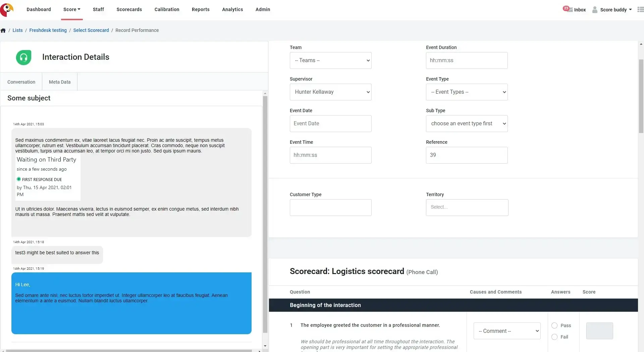This screenshot has height=352, width=644.
Task: Go to Scorecards in top navigation
Action: tap(129, 9)
